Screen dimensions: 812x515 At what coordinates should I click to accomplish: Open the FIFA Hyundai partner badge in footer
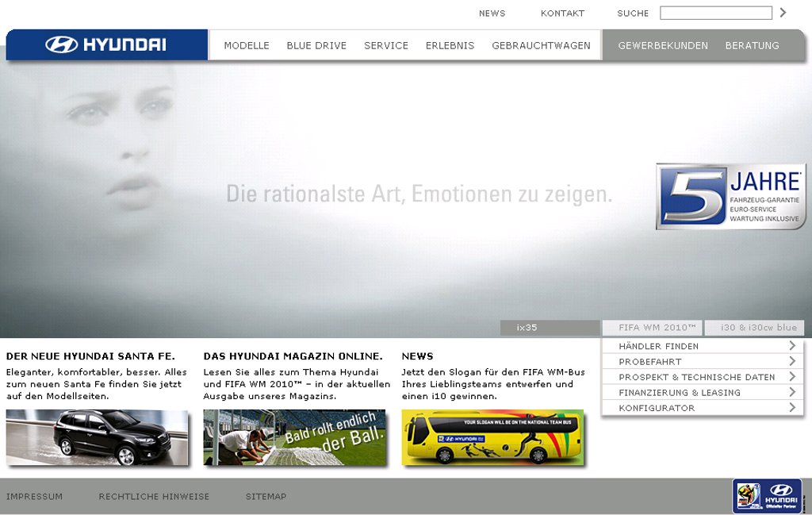768,496
